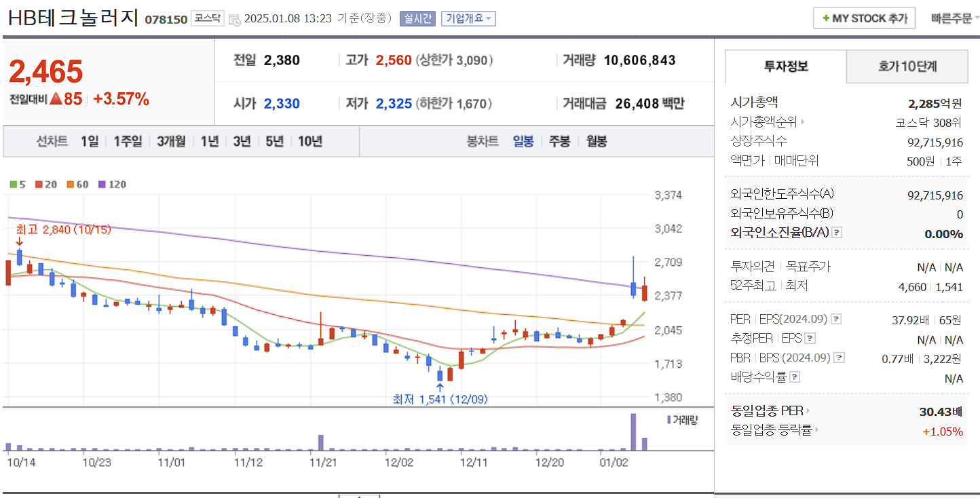
Task: Click the MY STOCK 추가 button
Action: (864, 18)
